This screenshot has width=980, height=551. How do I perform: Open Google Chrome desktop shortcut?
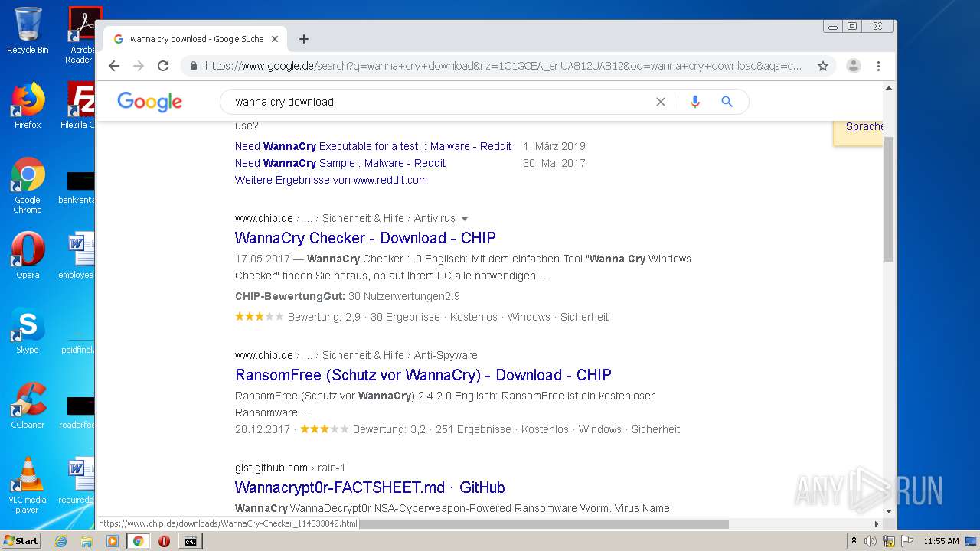pos(28,185)
